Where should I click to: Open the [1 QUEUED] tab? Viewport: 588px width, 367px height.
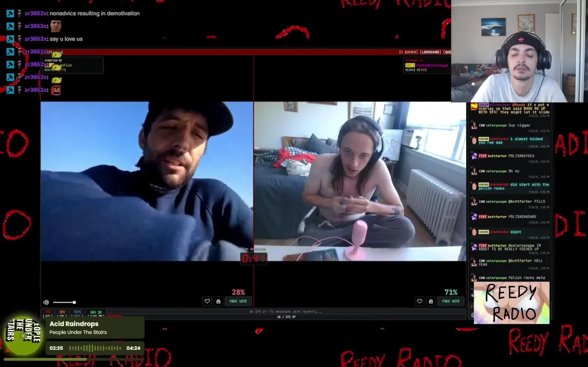408,52
